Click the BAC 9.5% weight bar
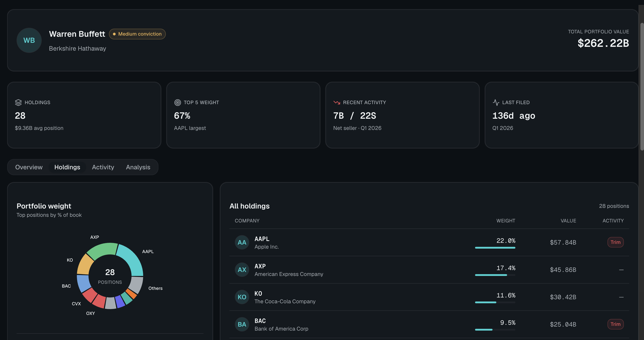The height and width of the screenshot is (340, 644). [x=495, y=329]
